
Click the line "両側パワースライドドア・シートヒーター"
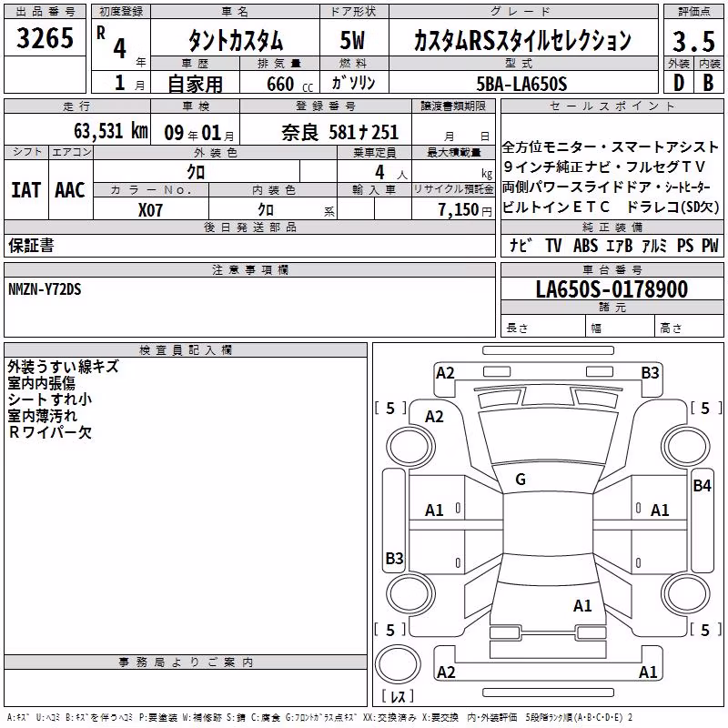[606, 187]
